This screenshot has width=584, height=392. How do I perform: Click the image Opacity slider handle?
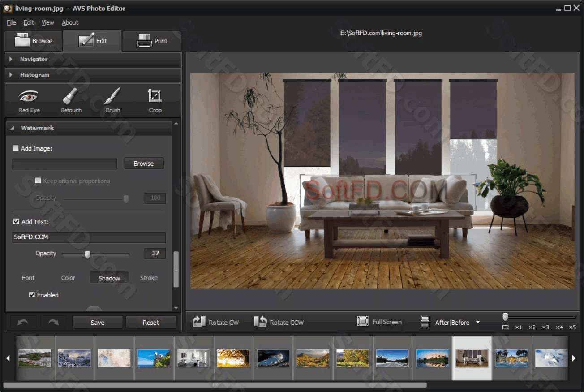126,199
